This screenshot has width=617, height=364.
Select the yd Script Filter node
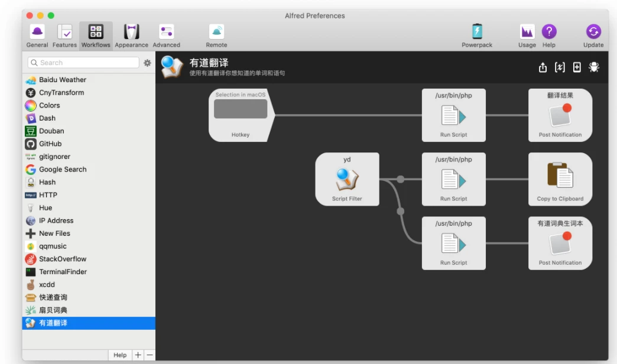coord(347,179)
